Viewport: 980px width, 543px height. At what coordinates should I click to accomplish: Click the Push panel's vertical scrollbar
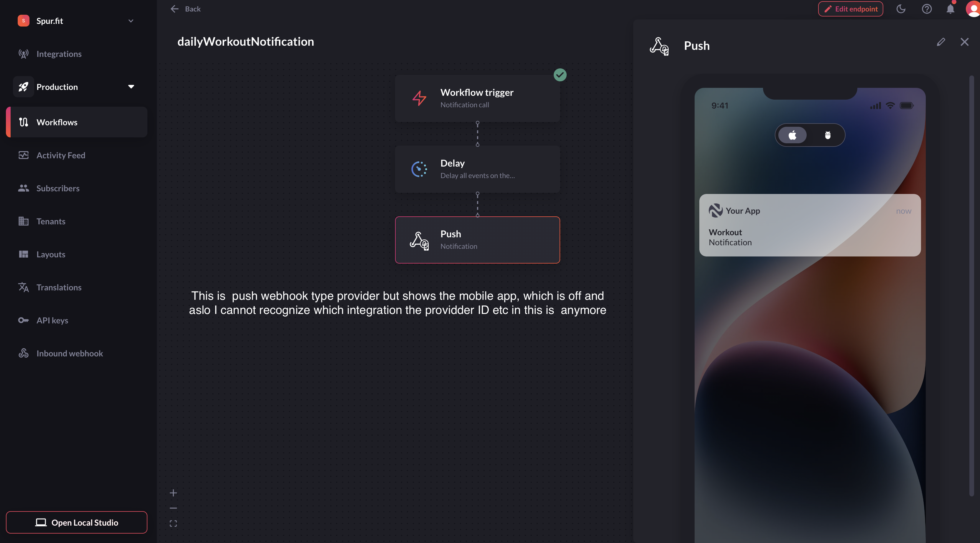972,285
